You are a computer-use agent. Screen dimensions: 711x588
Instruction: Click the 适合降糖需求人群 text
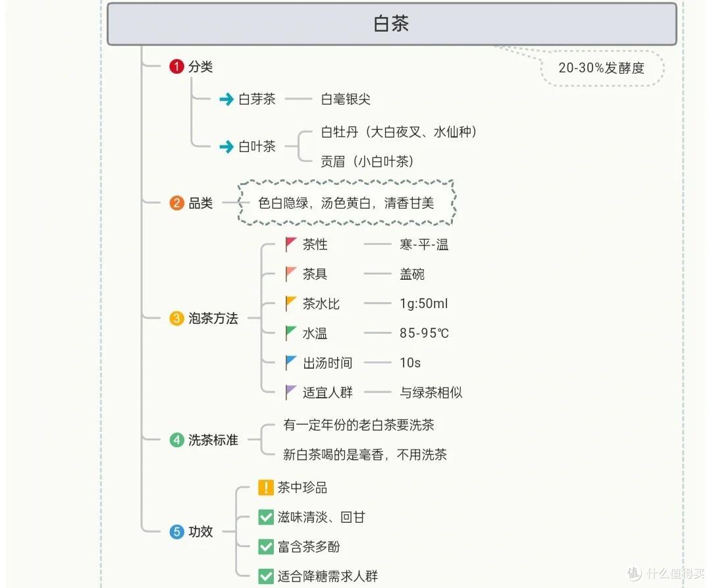[x=327, y=576]
